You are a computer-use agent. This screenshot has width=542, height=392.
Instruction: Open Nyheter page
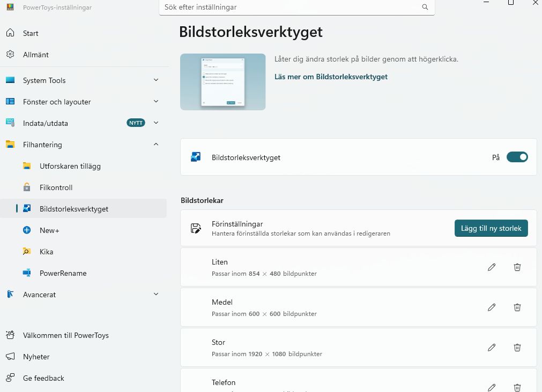click(83, 357)
